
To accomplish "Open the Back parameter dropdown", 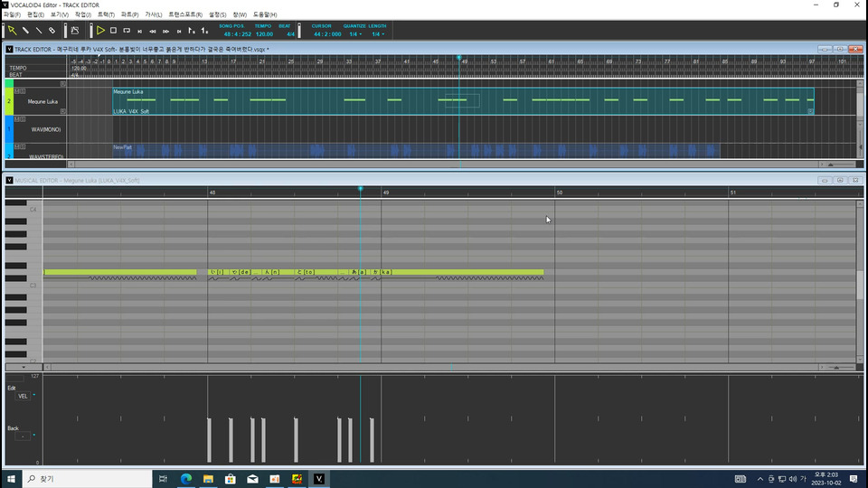I will click(33, 436).
